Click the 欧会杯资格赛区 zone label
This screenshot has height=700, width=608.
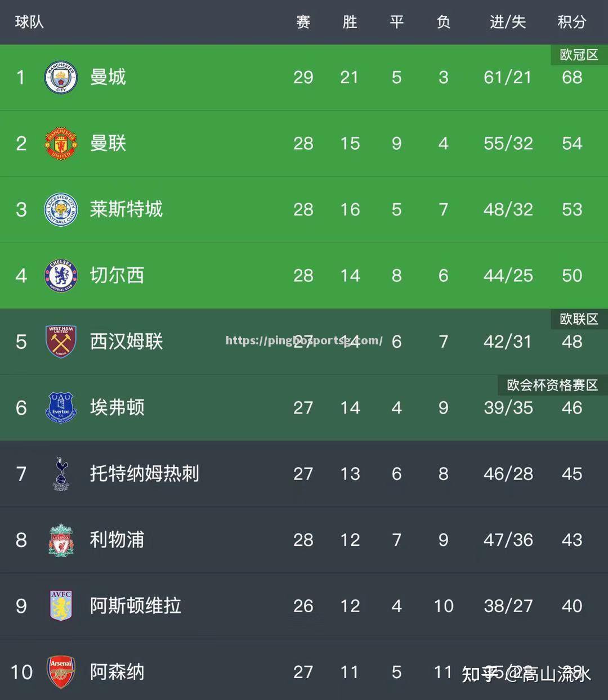click(x=552, y=385)
